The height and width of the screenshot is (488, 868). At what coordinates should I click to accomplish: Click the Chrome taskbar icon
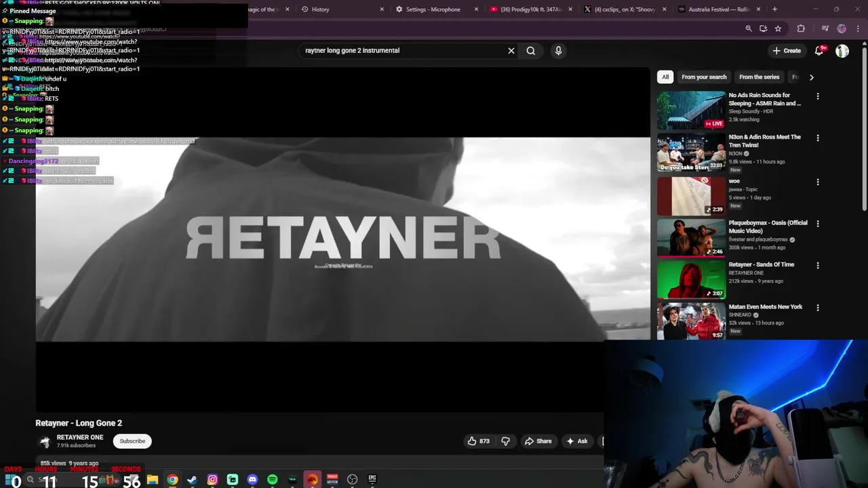pos(172,480)
